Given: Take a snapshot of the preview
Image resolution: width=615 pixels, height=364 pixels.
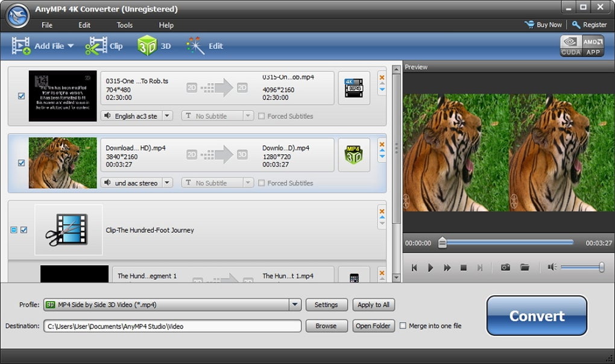Looking at the screenshot, I should 505,267.
